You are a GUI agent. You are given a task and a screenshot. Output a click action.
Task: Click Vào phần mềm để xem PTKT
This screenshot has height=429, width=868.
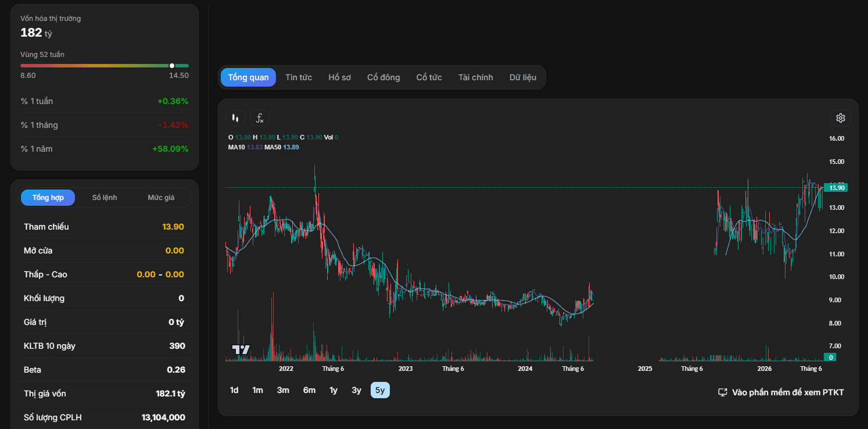point(788,392)
